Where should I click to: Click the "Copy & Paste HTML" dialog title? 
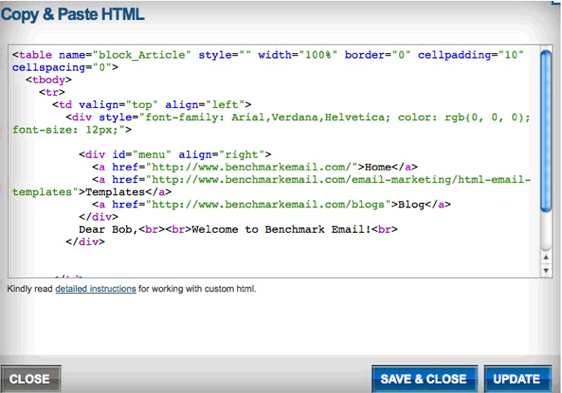73,15
